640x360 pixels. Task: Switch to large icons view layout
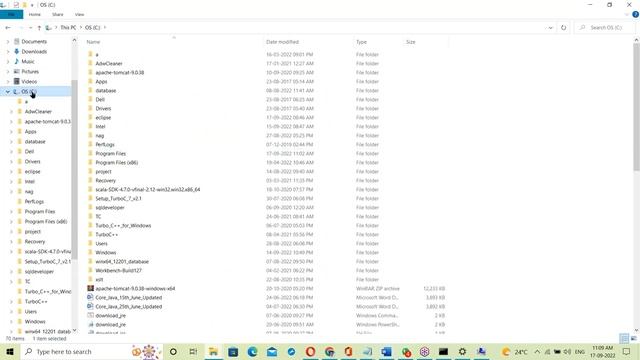click(633, 338)
